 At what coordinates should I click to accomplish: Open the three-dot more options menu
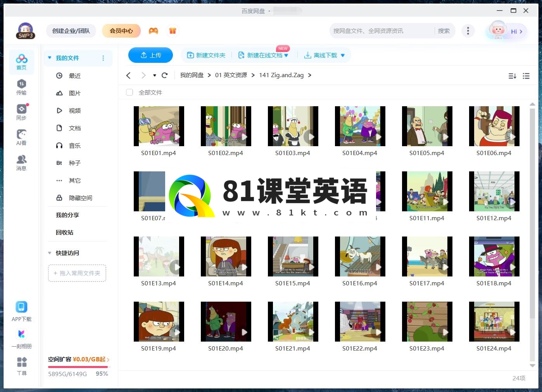[468, 31]
